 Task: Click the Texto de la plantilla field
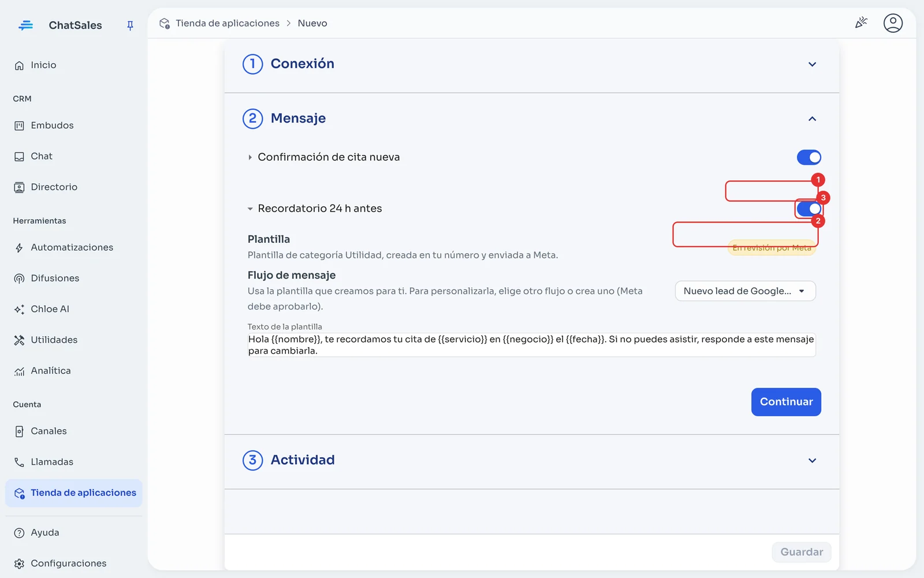point(531,345)
